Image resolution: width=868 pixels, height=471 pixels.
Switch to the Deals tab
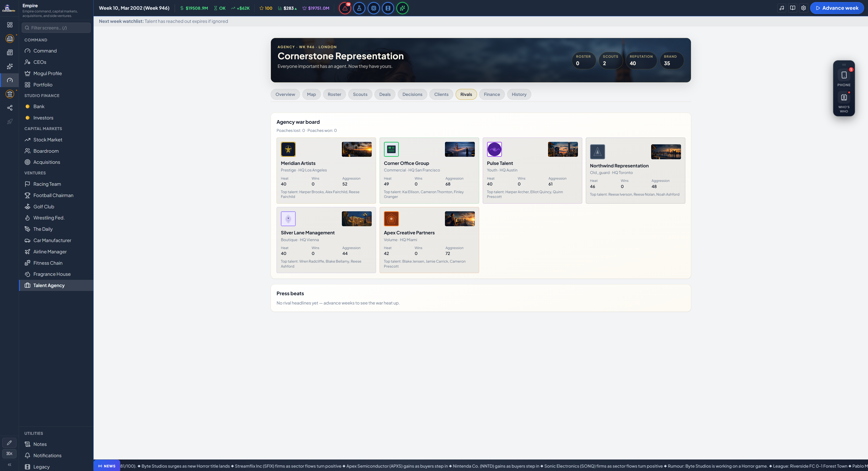pos(385,94)
